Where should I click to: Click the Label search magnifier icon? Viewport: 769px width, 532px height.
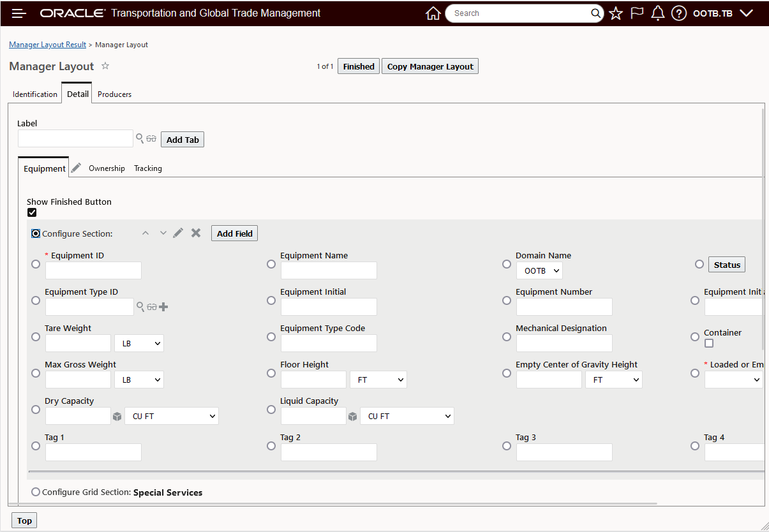point(140,138)
